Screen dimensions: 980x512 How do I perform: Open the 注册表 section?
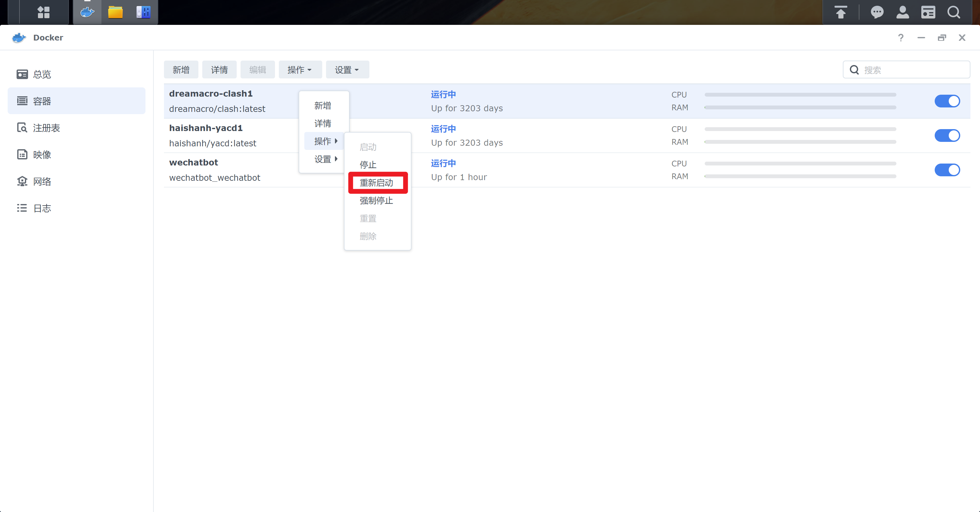[77, 128]
